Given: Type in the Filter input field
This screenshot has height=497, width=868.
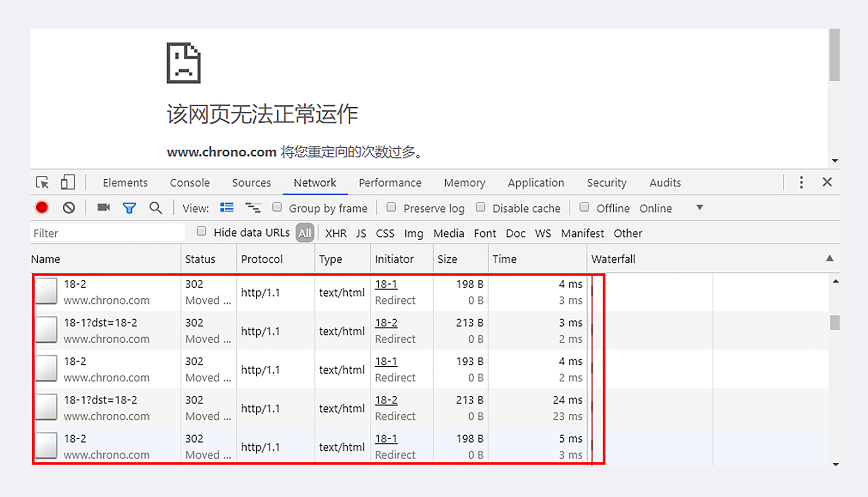Looking at the screenshot, I should pos(107,233).
